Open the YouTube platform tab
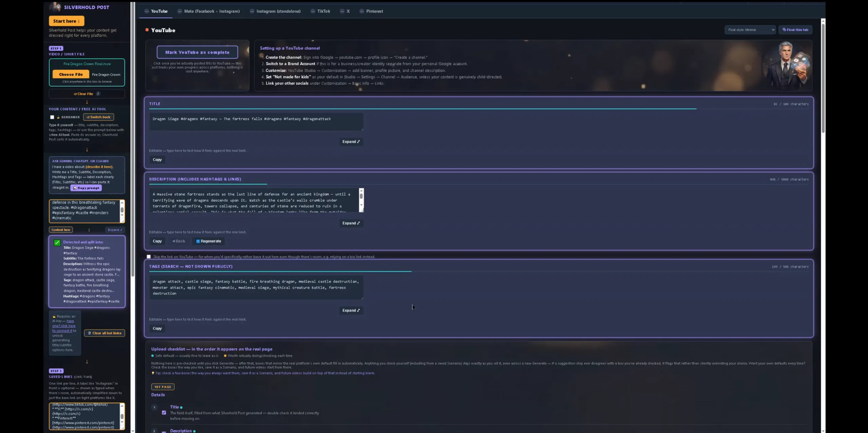This screenshot has height=433, width=868. click(x=156, y=11)
